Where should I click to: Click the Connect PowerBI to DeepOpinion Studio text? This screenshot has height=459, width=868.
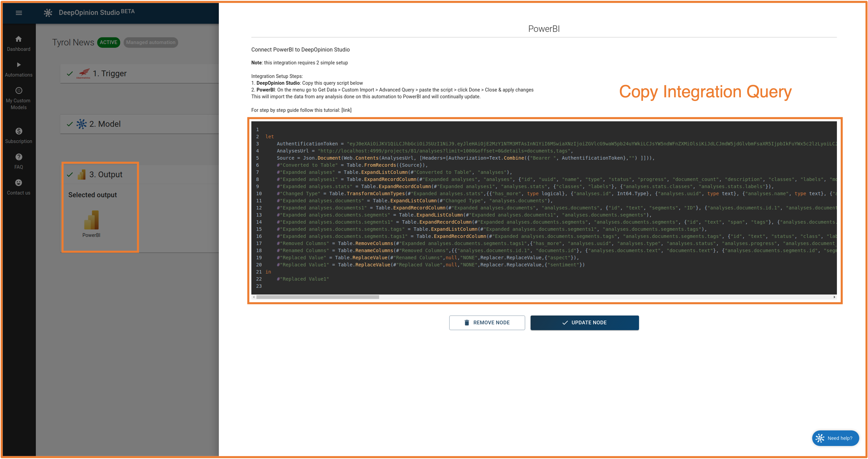(x=300, y=50)
